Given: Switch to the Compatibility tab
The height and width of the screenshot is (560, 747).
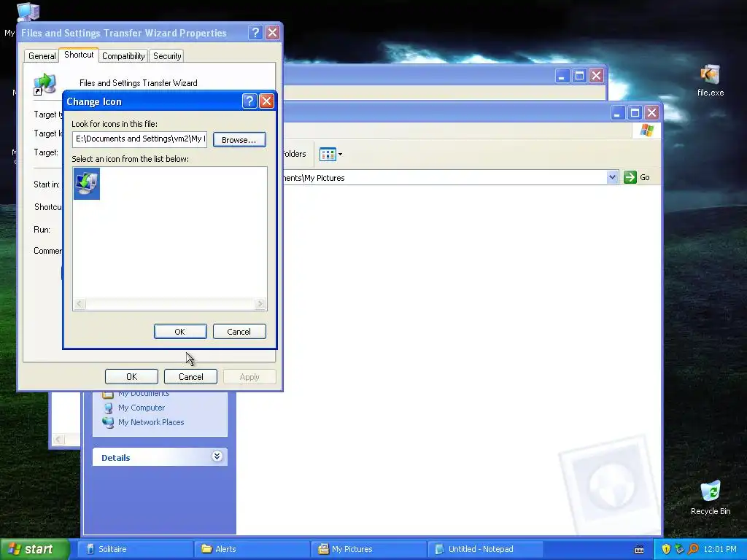Looking at the screenshot, I should tap(123, 56).
